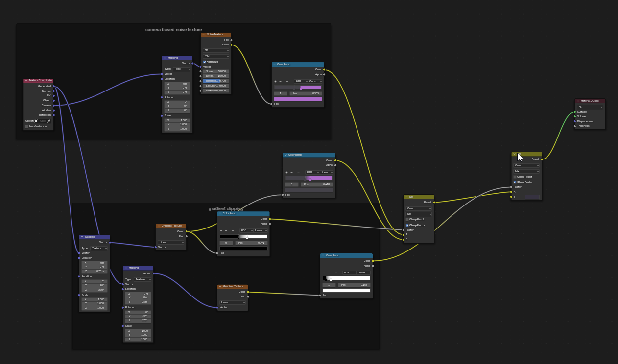Open the Const interpolation dropdown in the Color Ramp
This screenshot has height=364, width=618.
tap(315, 81)
